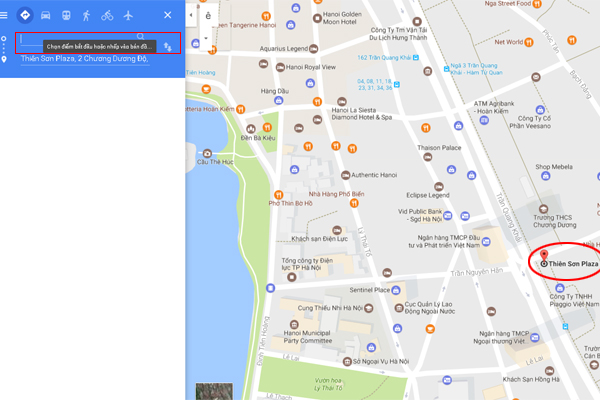This screenshot has width=600, height=400.
Task: Click the Cục Quản Lý Lao Động marker
Action: tap(399, 308)
